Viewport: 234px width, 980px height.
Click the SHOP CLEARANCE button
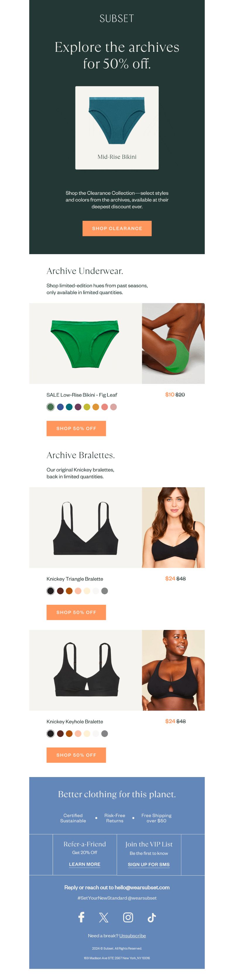coord(117,228)
